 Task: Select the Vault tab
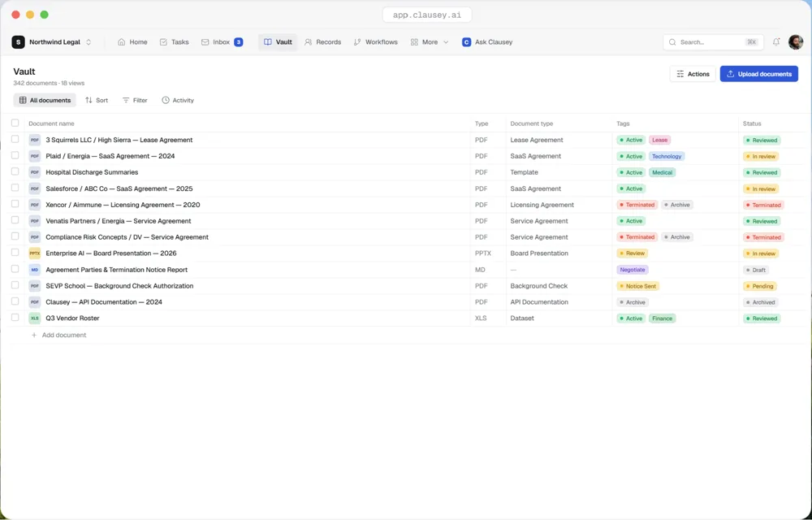(278, 42)
